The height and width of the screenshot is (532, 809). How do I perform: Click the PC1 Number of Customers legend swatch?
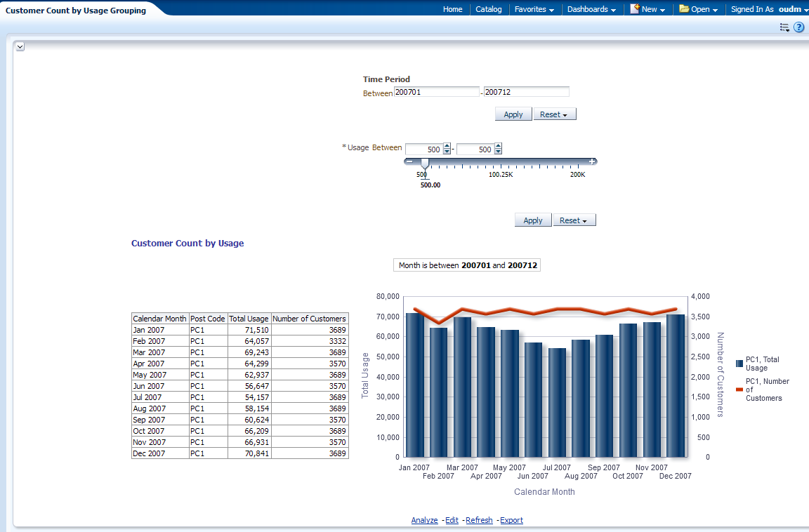click(x=739, y=390)
